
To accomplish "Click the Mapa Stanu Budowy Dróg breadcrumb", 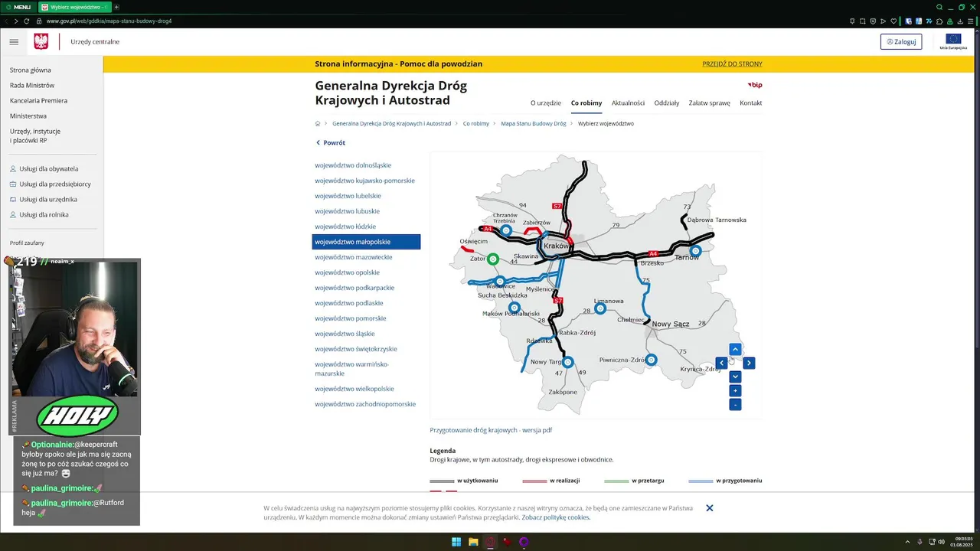I will click(534, 123).
